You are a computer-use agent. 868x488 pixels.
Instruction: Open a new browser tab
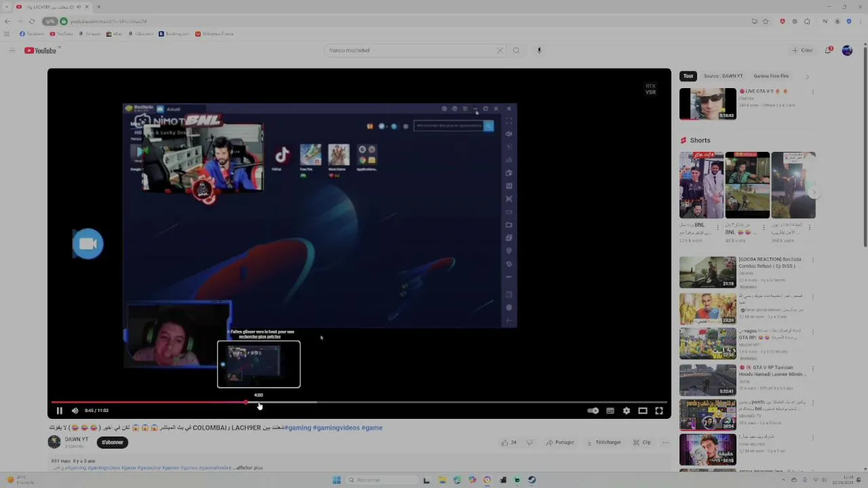[98, 7]
